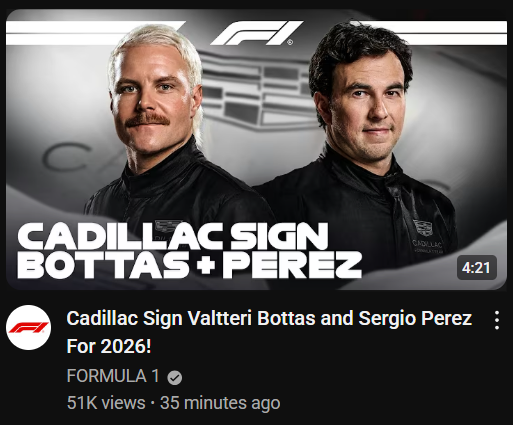Click the 'For 2026!' line of the title
513x425 pixels.
[109, 346]
